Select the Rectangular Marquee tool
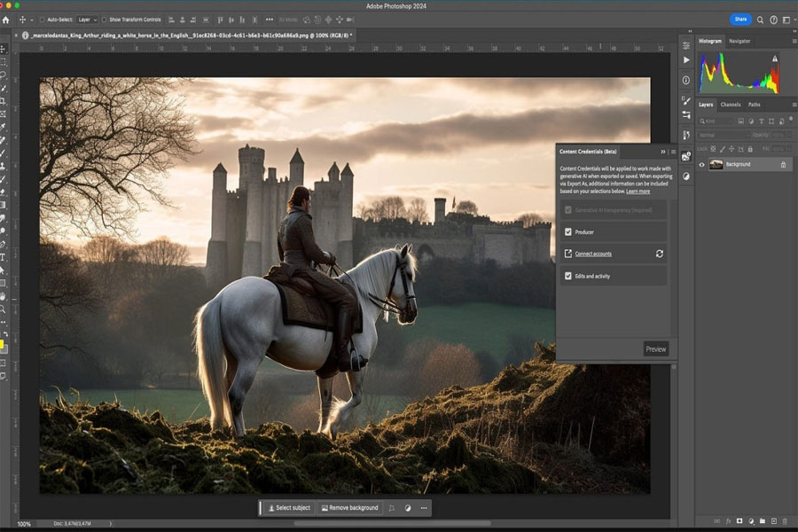 pyautogui.click(x=3, y=62)
